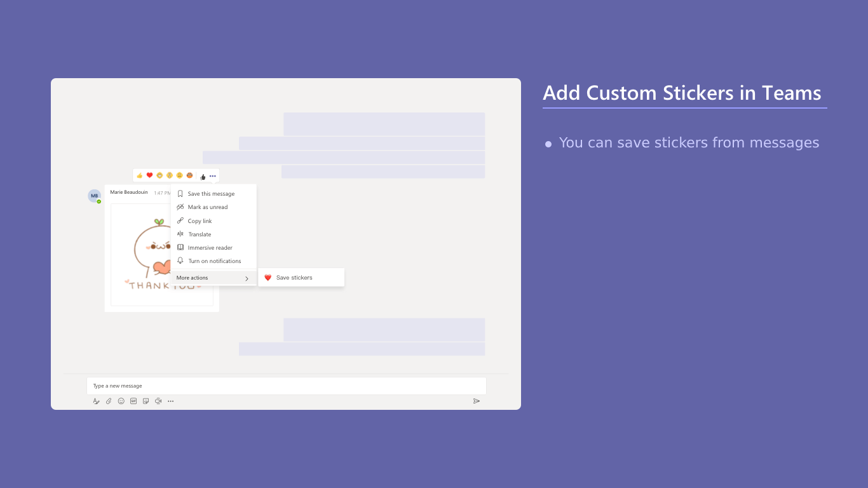Choose Mark as unread
Screen dimensions: 868x488
click(x=207, y=207)
